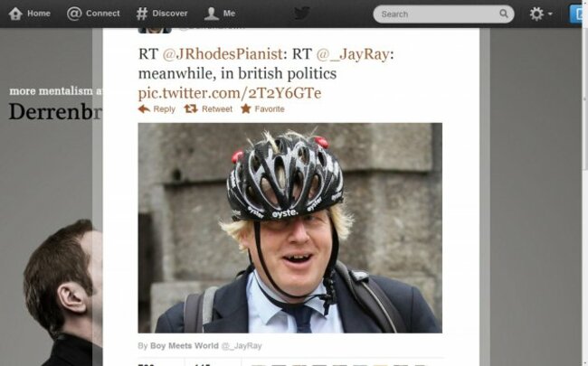Image resolution: width=588 pixels, height=366 pixels.
Task: Open the pic.twitter.com/2T2Y6GTe link
Action: click(230, 93)
